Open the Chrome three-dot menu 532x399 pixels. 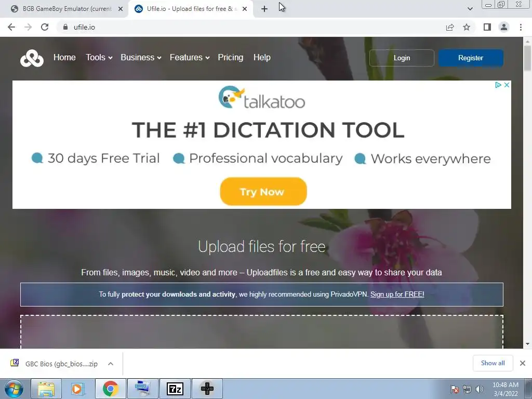pyautogui.click(x=521, y=27)
